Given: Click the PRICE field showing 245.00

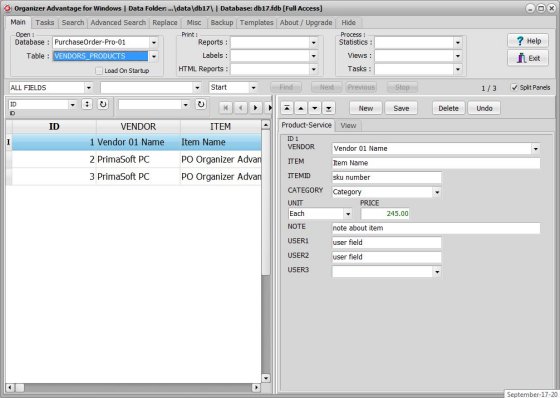Looking at the screenshot, I should [385, 214].
